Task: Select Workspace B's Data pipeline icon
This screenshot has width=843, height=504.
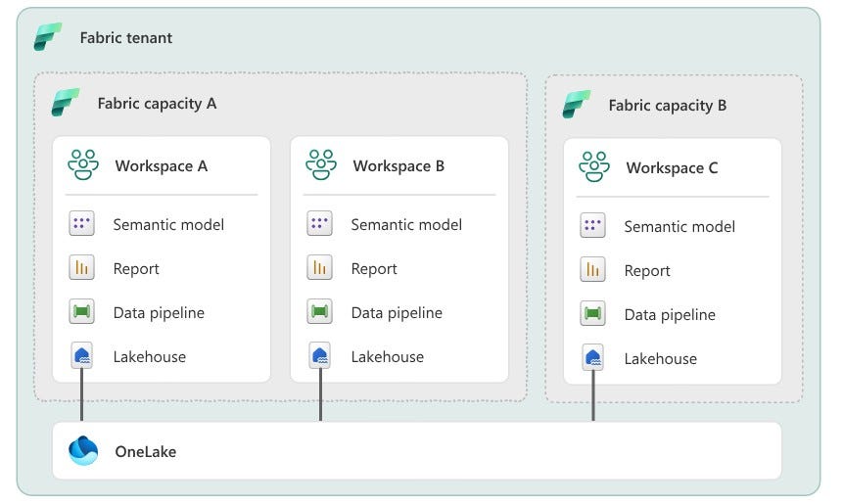Action: pos(319,311)
